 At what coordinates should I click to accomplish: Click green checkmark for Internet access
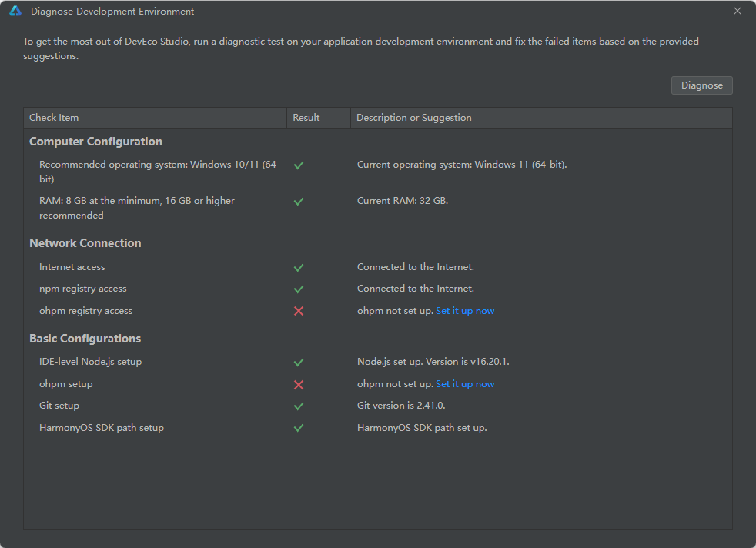point(299,268)
